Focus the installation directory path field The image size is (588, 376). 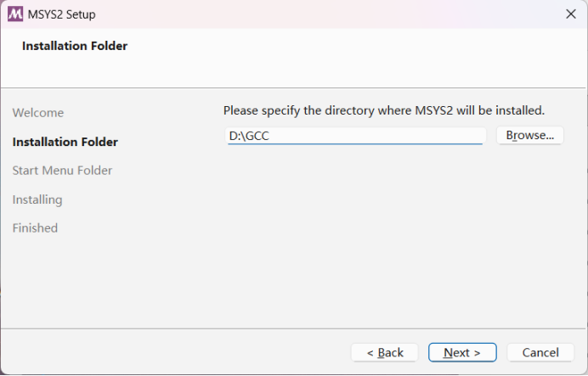coord(355,136)
